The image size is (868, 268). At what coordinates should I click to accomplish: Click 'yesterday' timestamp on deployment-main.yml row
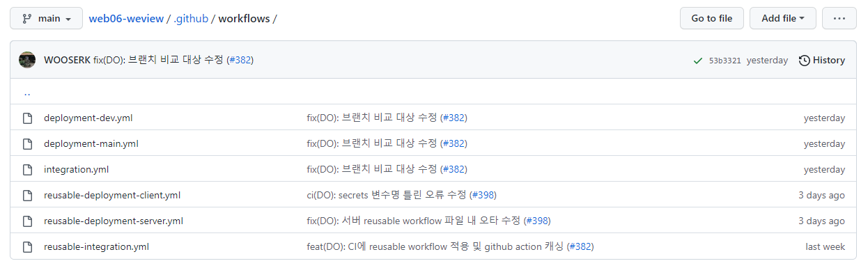point(824,143)
